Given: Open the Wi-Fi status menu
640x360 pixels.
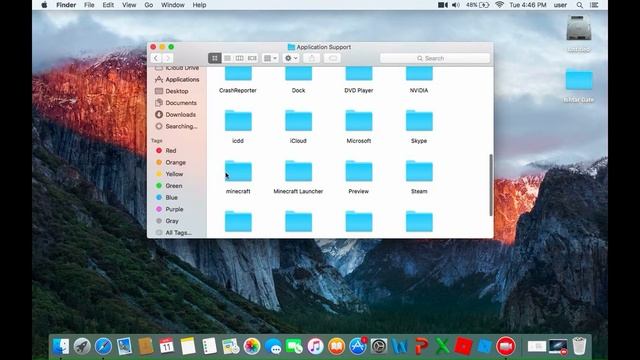Looking at the screenshot, I should click(499, 5).
